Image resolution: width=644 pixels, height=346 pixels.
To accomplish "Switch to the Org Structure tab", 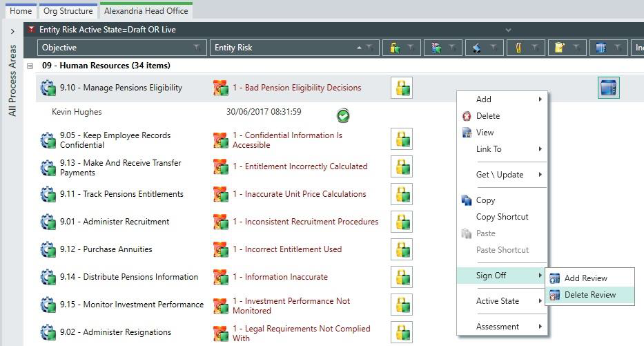I will [68, 11].
